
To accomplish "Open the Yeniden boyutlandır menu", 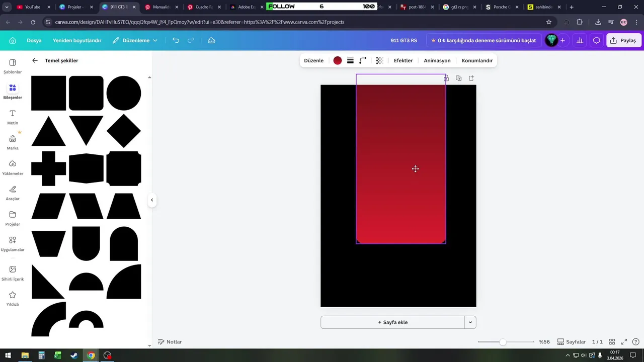I will (x=77, y=40).
